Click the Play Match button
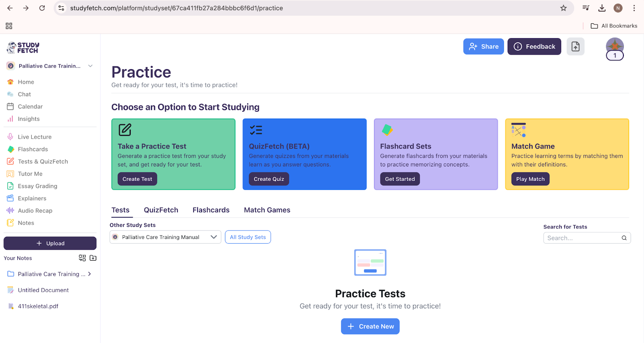 coord(530,179)
